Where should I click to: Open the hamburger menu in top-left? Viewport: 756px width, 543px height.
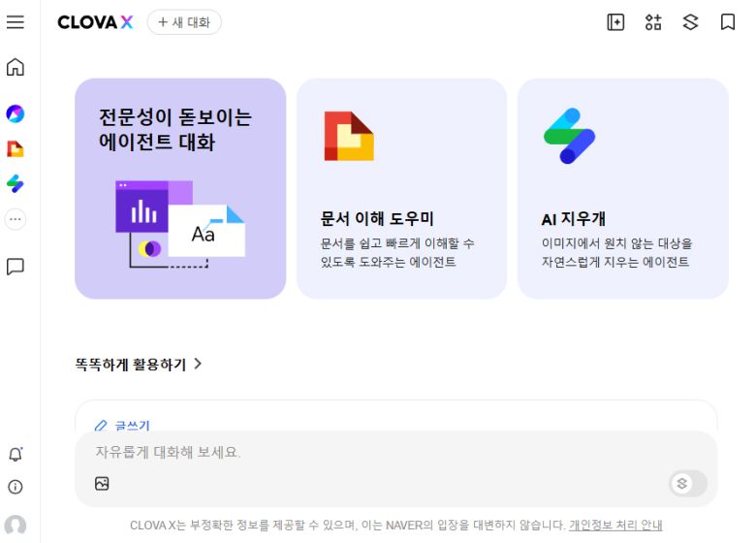click(16, 22)
